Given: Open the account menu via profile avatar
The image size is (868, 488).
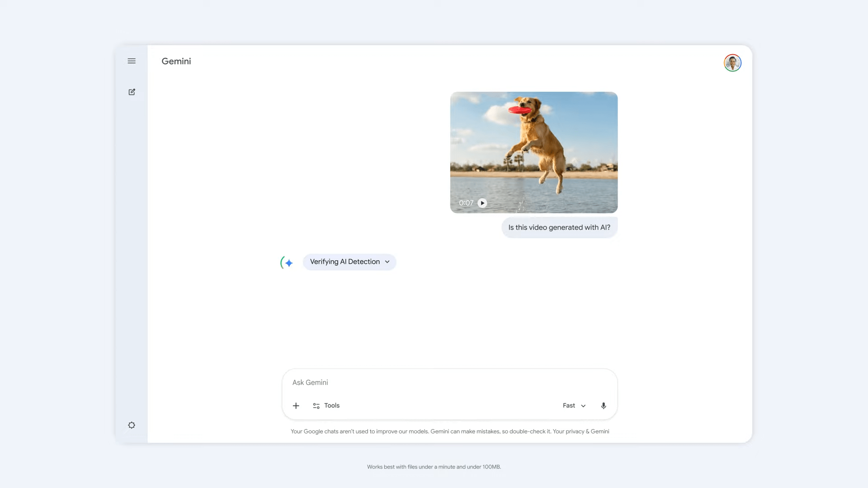Looking at the screenshot, I should 732,63.
